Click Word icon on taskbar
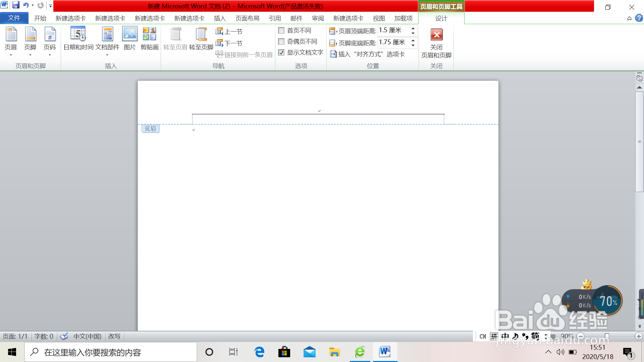 [385, 352]
